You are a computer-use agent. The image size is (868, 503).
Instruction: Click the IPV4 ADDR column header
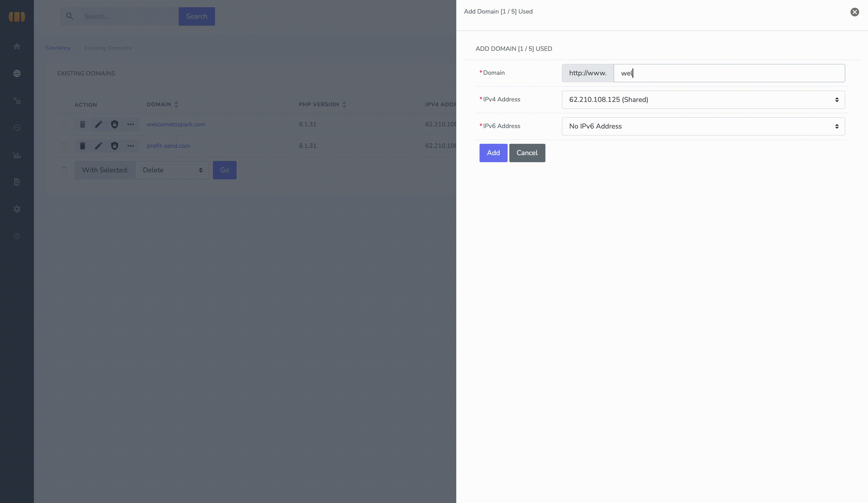point(441,104)
